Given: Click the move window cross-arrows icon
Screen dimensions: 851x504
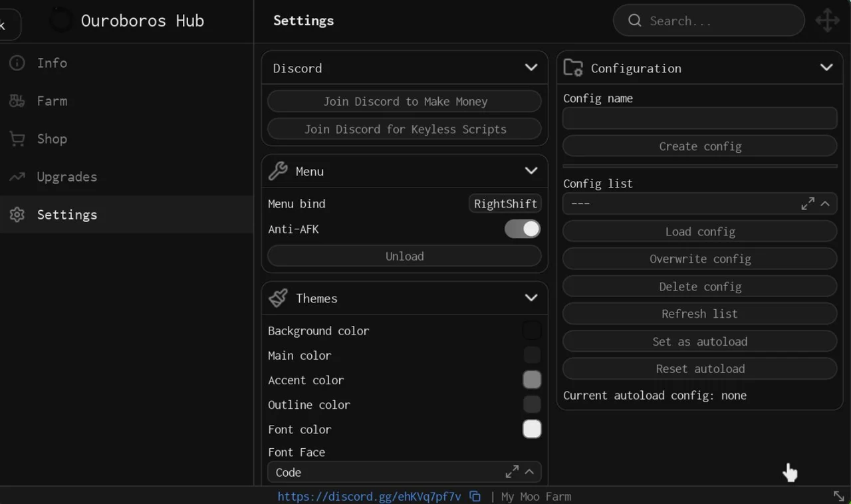Looking at the screenshot, I should coord(828,21).
